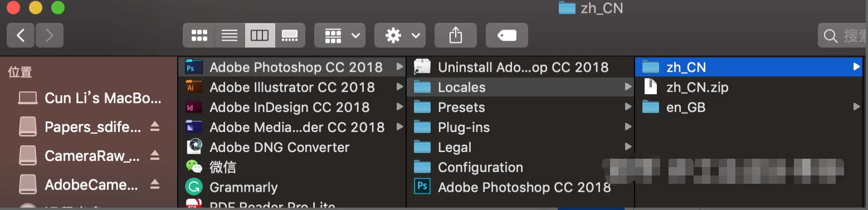
Task: Select the Grammarly application icon
Action: (194, 187)
